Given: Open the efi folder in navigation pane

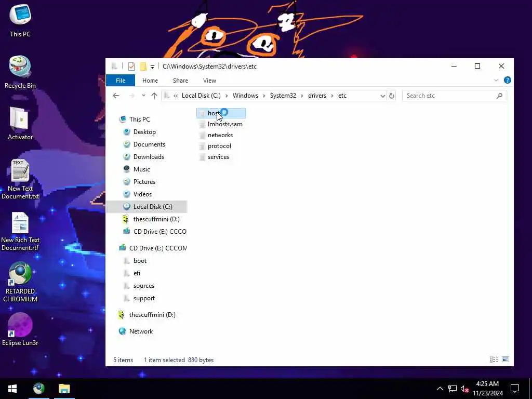Looking at the screenshot, I should 131,273.
